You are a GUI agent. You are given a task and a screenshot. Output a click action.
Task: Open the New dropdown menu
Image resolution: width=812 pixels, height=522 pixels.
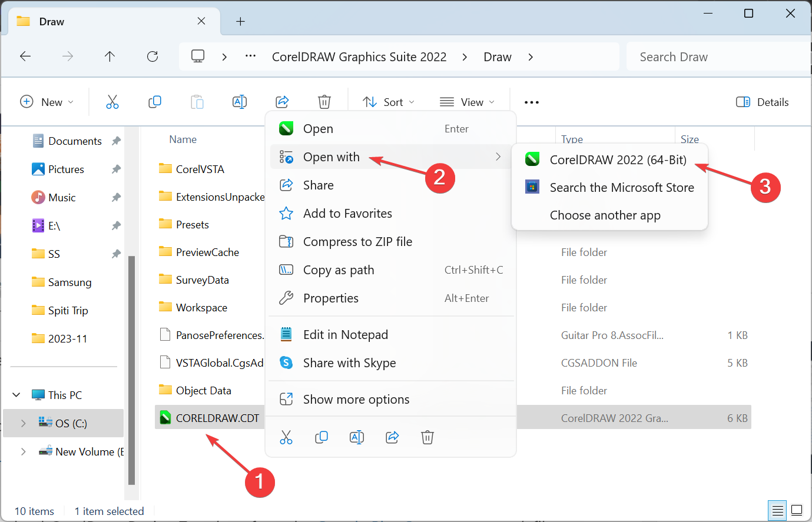pyautogui.click(x=47, y=102)
